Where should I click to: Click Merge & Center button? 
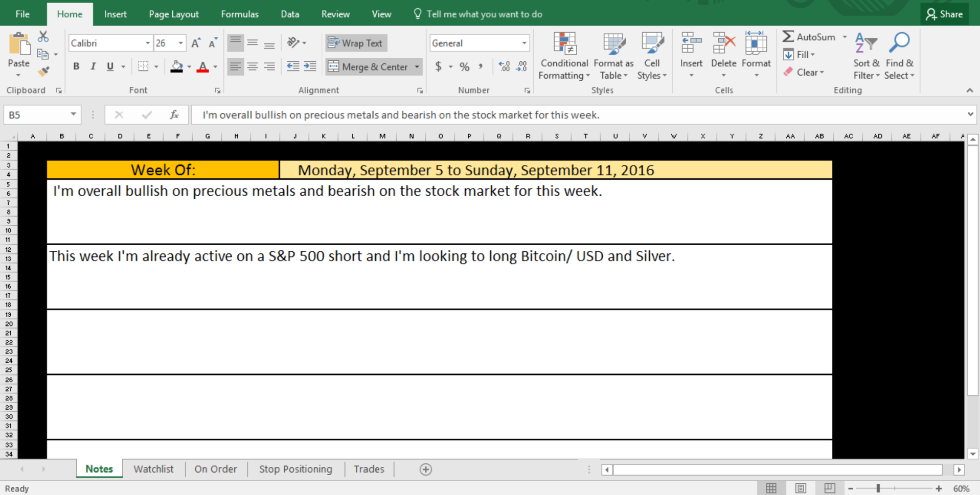(368, 67)
